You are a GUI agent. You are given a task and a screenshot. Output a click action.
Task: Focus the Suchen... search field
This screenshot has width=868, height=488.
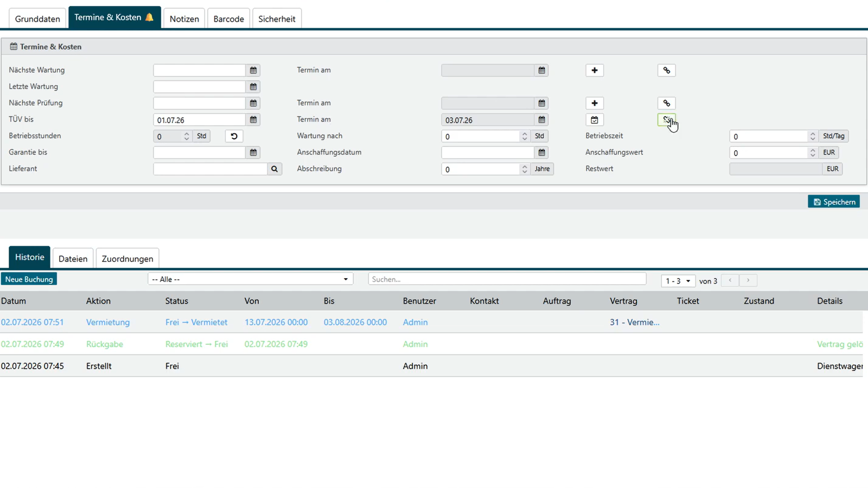pos(507,279)
